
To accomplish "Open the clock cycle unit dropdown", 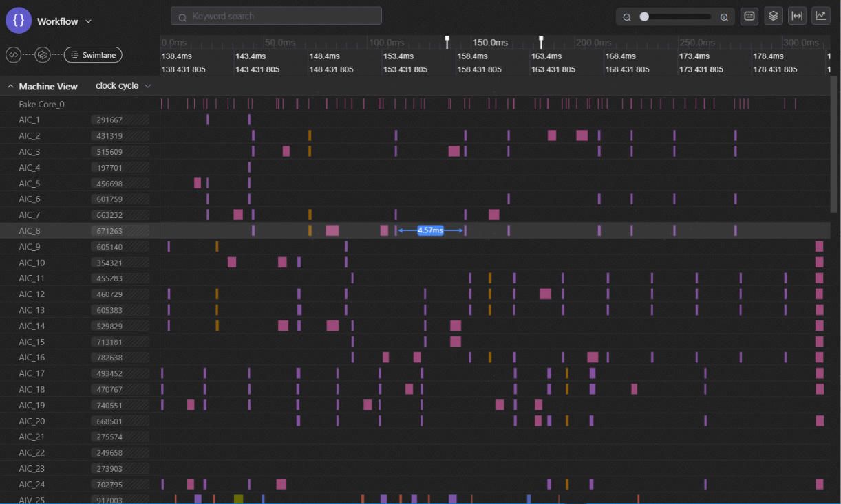I will tap(123, 86).
